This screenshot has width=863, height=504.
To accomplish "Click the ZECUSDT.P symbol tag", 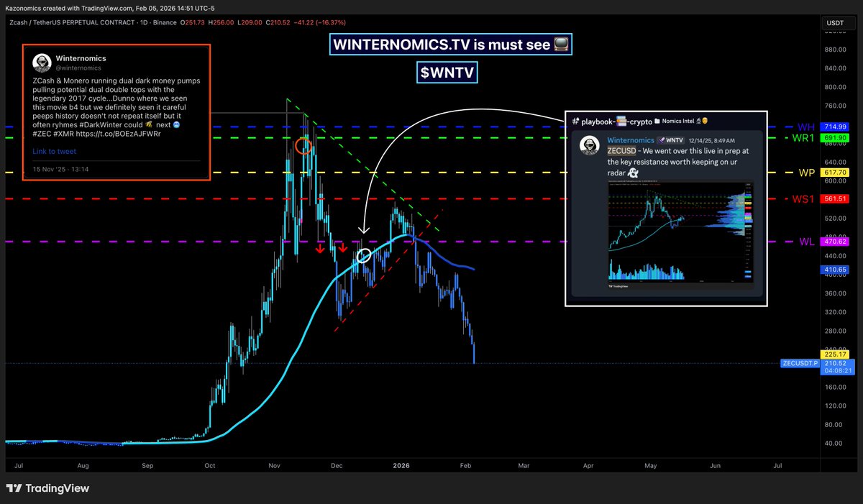I will [x=800, y=364].
